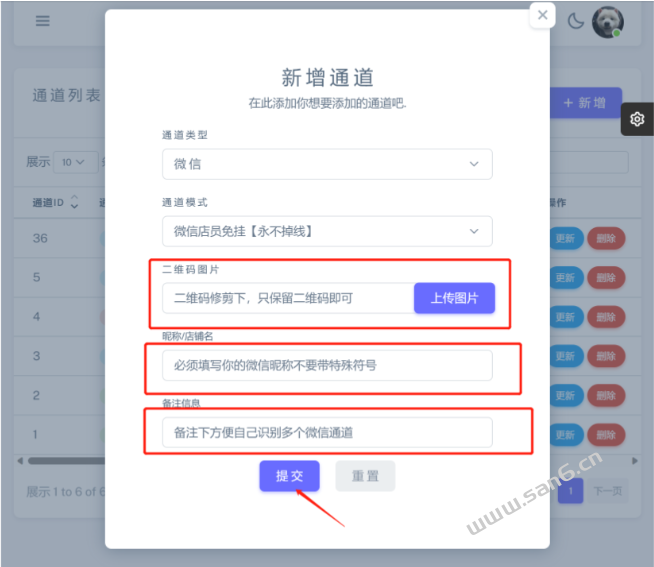Open the settings gear panel
The image size is (654, 567).
(637, 119)
